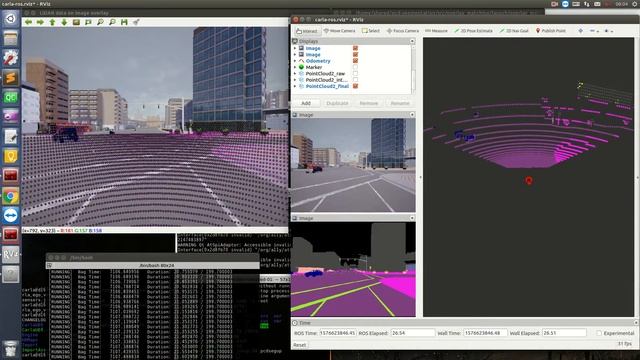This screenshot has height=360, width=640.
Task: Choose the Select tool in RViz toolbar
Action: point(371,31)
